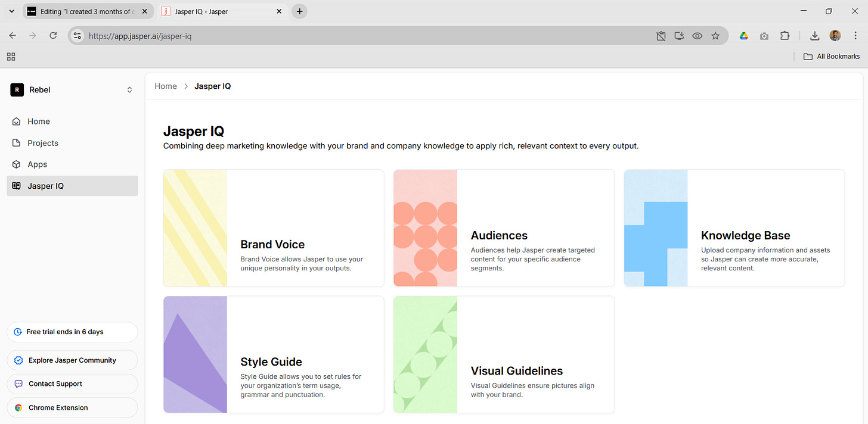The width and height of the screenshot is (868, 424).
Task: Click the camera extension icon
Action: coord(764,36)
